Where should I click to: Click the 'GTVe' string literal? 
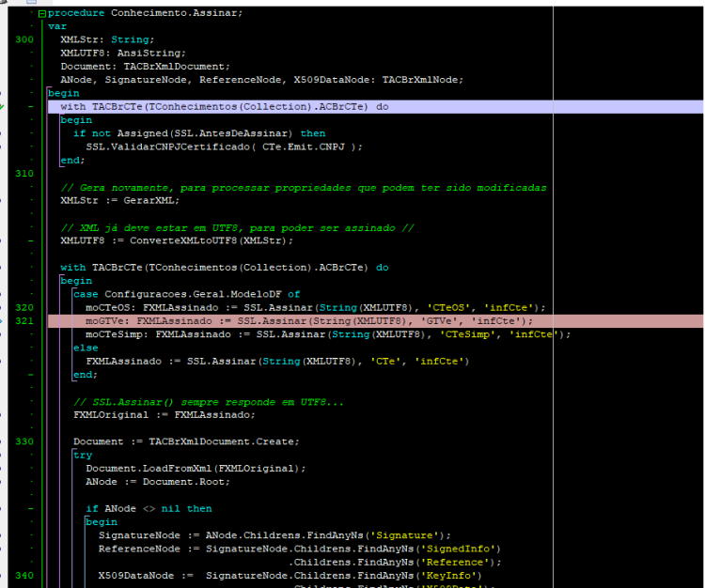440,321
